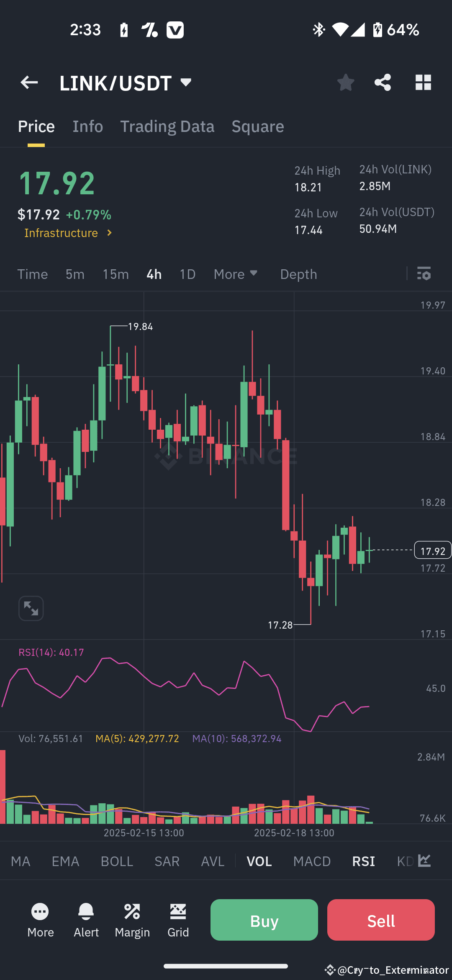Add LINK/USDT to favorites with star
This screenshot has width=452, height=980.
tap(346, 83)
